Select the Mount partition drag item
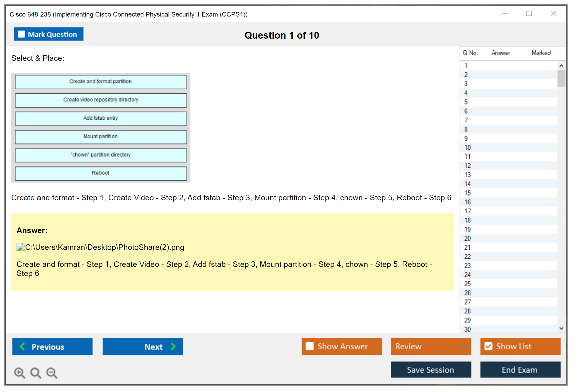The height and width of the screenshot is (392, 574). [101, 137]
